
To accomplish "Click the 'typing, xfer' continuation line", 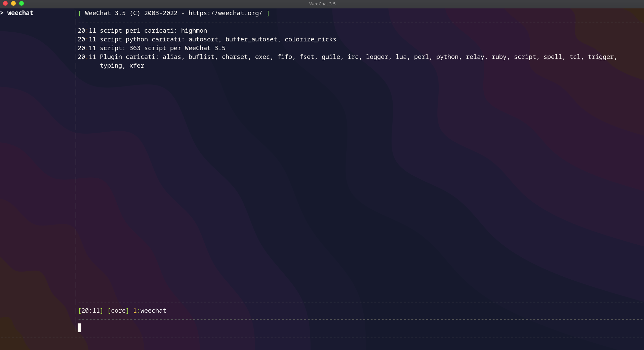I will pyautogui.click(x=122, y=66).
